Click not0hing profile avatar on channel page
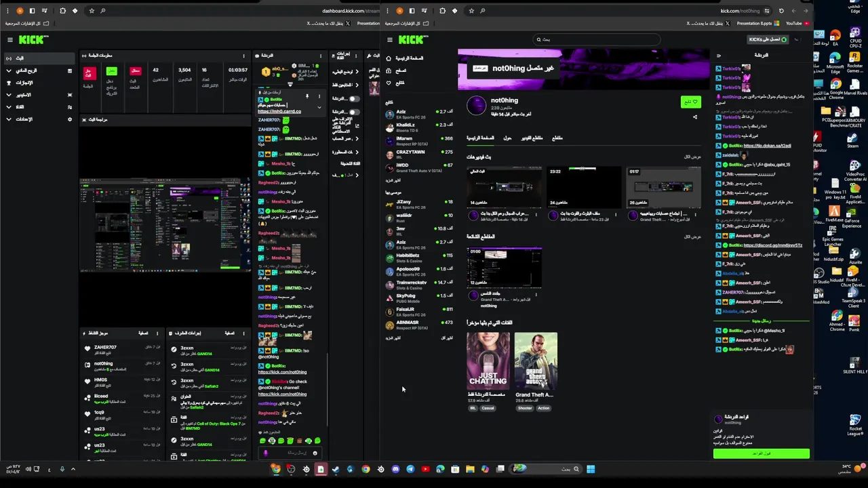Viewport: 868px width, 488px height. click(x=477, y=105)
